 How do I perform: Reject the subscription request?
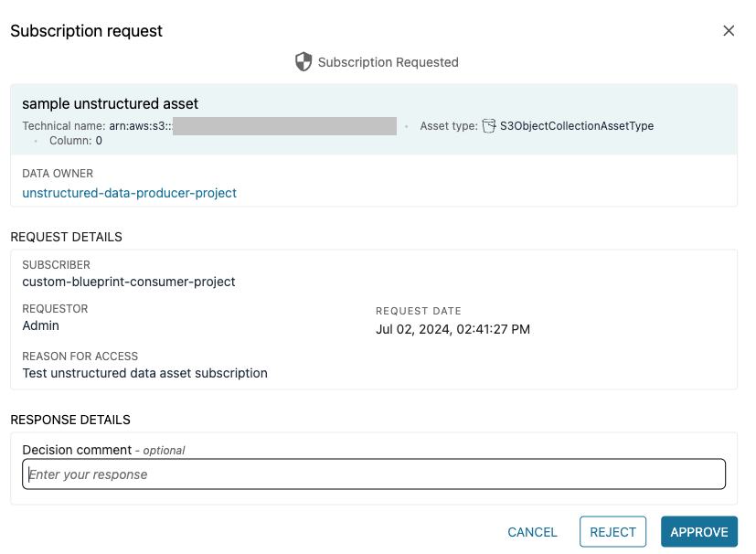pos(612,532)
